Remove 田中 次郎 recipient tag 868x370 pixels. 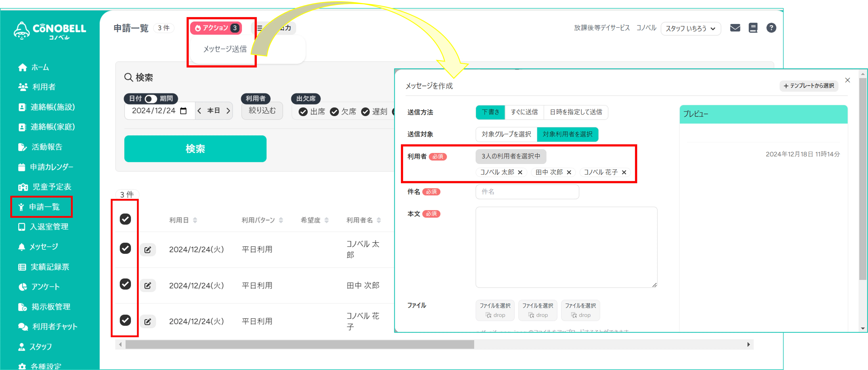[x=569, y=173]
